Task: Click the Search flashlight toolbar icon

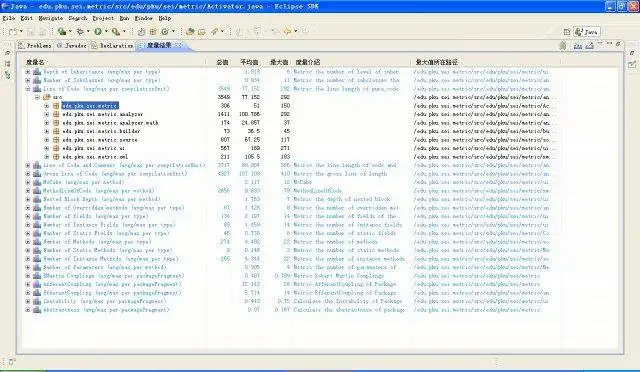Action: 214,31
